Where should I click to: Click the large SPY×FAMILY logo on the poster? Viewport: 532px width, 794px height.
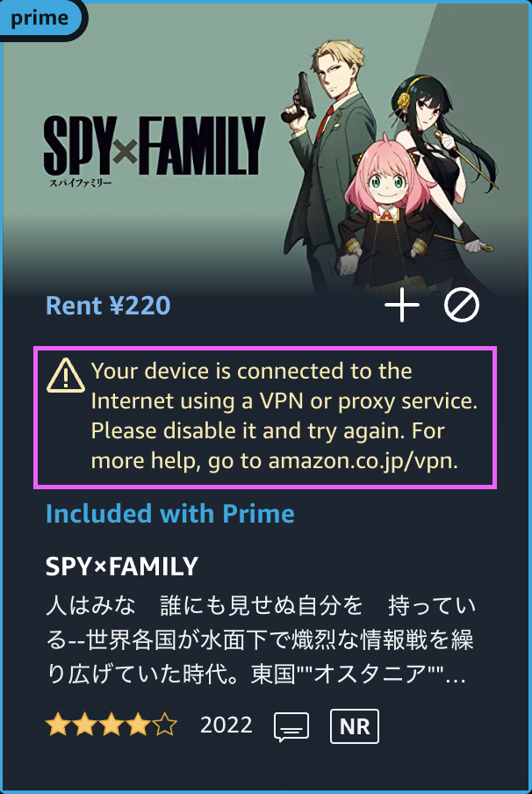click(155, 145)
